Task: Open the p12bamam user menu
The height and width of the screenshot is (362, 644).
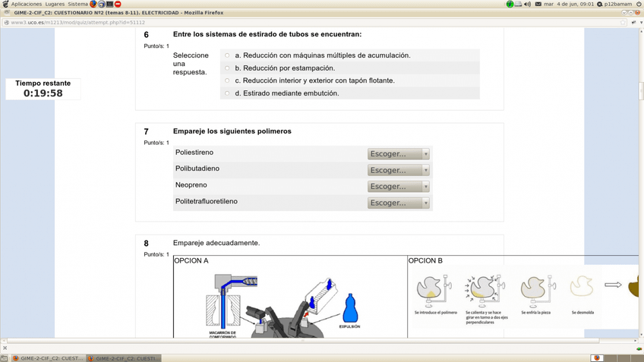Action: pos(617,4)
